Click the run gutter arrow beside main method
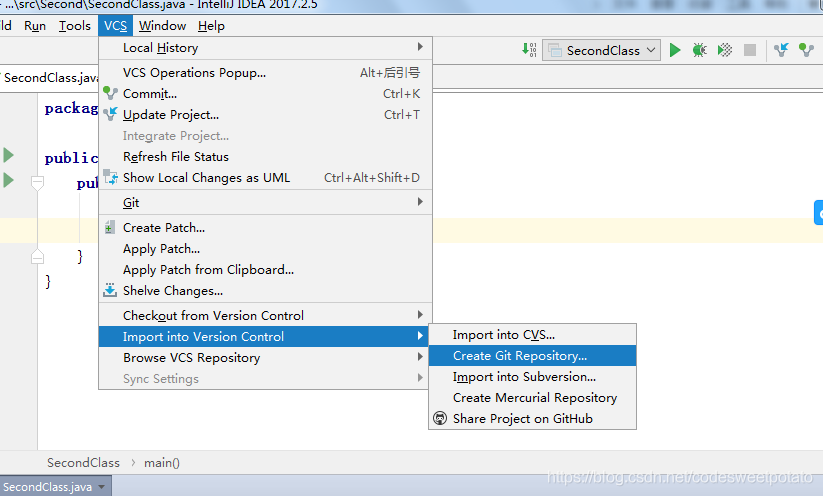Image resolution: width=823 pixels, height=496 pixels. (x=8, y=180)
